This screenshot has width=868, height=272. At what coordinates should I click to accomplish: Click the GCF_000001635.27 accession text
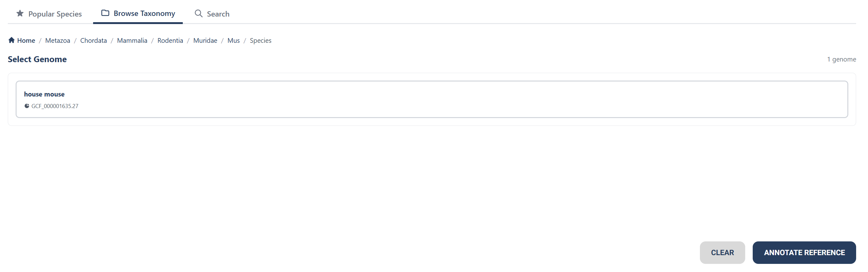(x=55, y=106)
